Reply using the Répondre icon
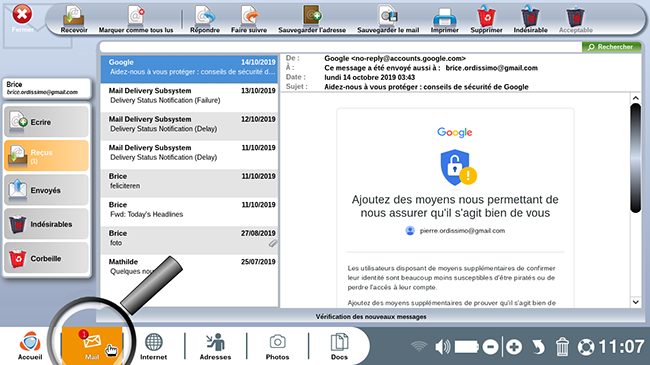This screenshot has height=365, width=650. (205, 19)
